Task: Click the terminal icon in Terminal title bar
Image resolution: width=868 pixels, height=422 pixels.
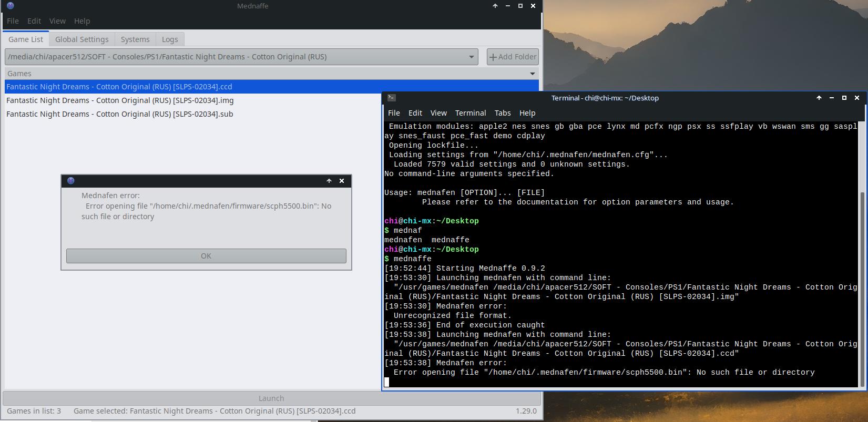Action: point(391,98)
